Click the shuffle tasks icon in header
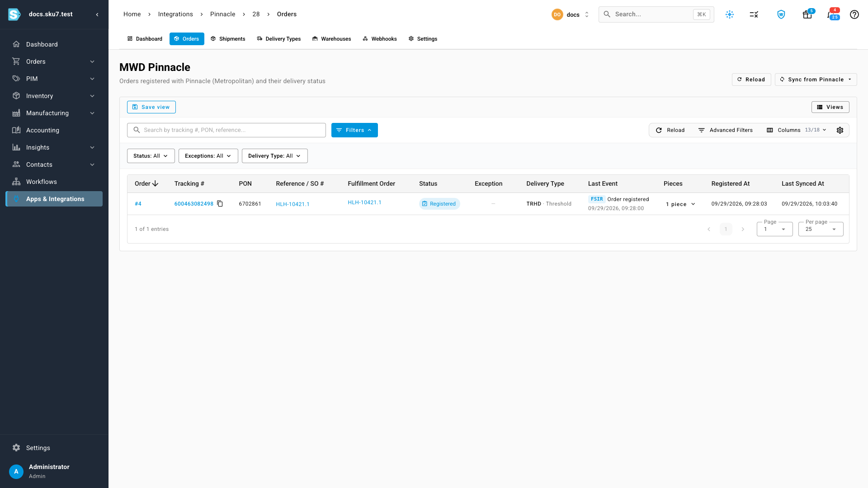Screen dimensions: 868x488 point(754,14)
